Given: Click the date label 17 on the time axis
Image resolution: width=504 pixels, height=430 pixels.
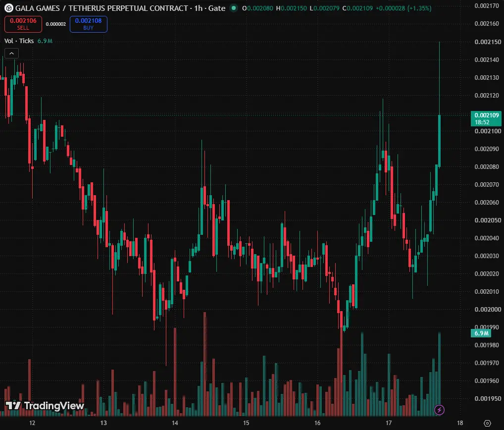Looking at the screenshot, I should point(389,423).
